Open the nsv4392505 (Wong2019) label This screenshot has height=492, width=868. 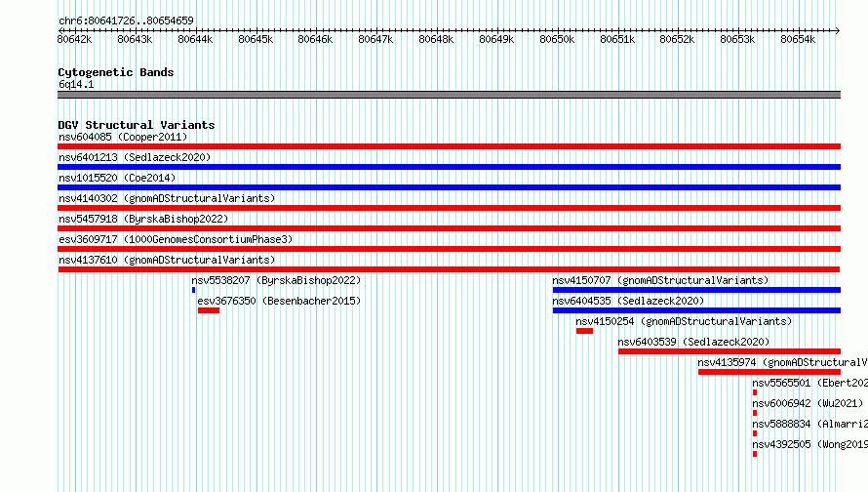(x=809, y=444)
